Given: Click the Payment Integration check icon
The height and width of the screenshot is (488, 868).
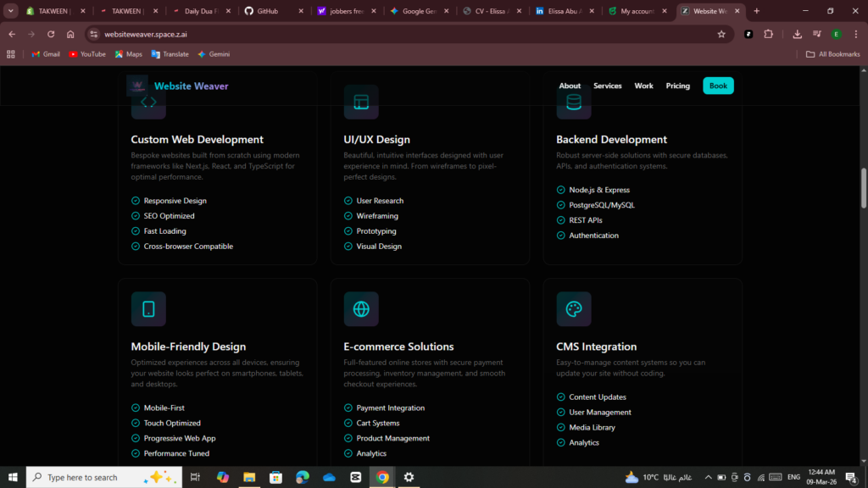Looking at the screenshot, I should [348, 408].
